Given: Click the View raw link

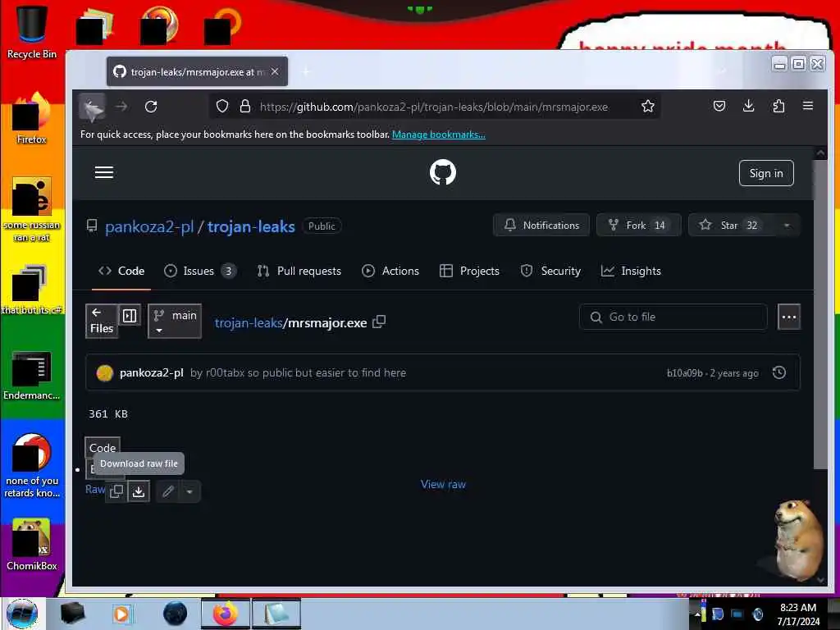Looking at the screenshot, I should tap(443, 484).
